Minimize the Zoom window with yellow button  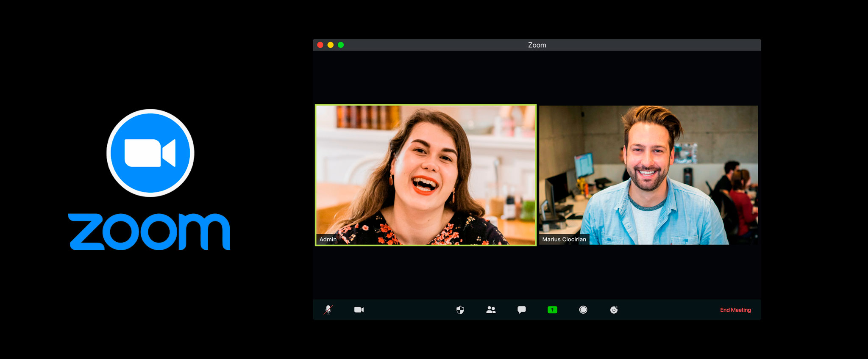tap(331, 45)
